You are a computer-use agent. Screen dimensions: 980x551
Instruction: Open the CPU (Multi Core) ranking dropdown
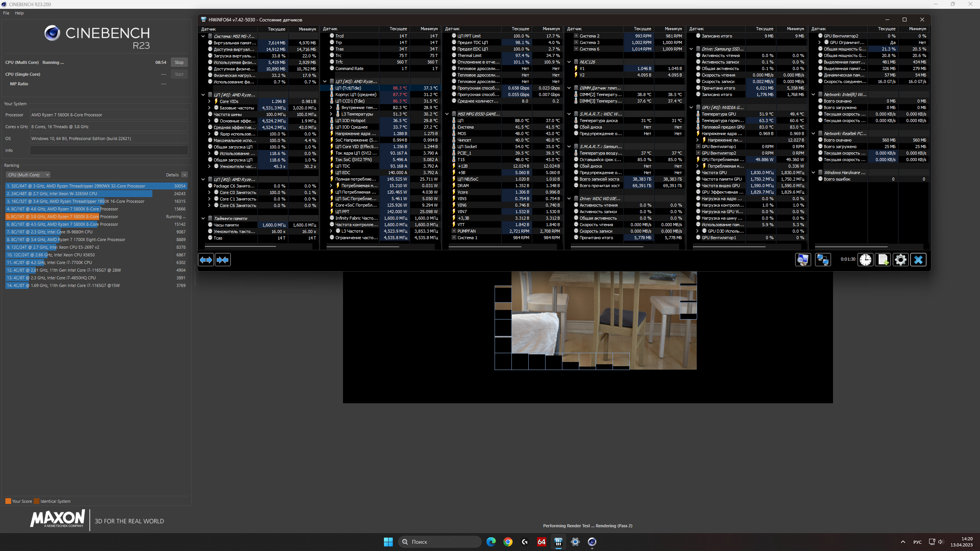(28, 175)
